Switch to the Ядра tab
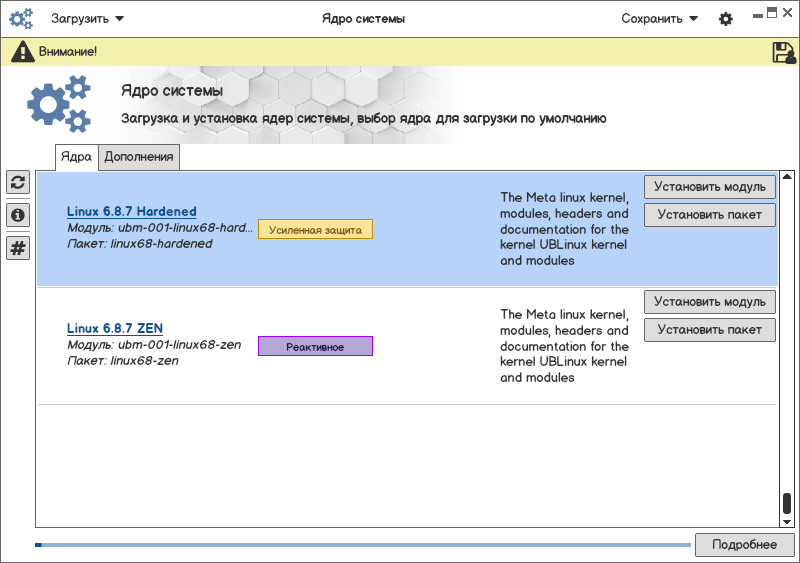 point(76,157)
